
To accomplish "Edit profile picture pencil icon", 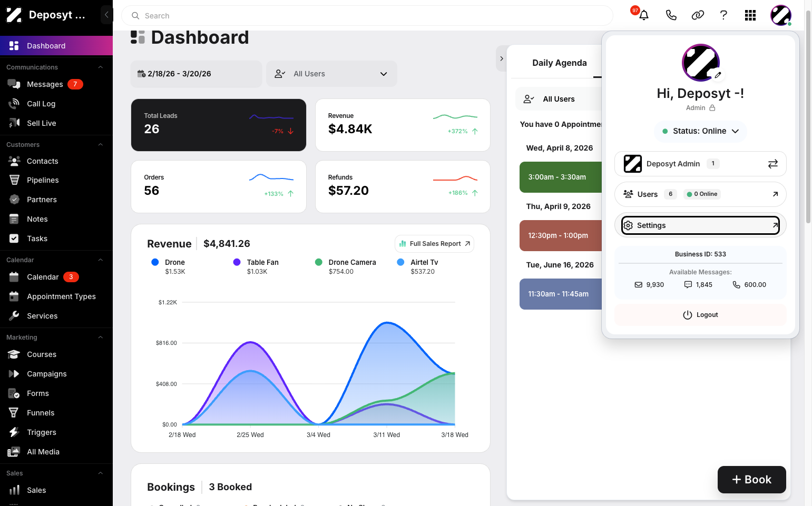I will coord(717,75).
